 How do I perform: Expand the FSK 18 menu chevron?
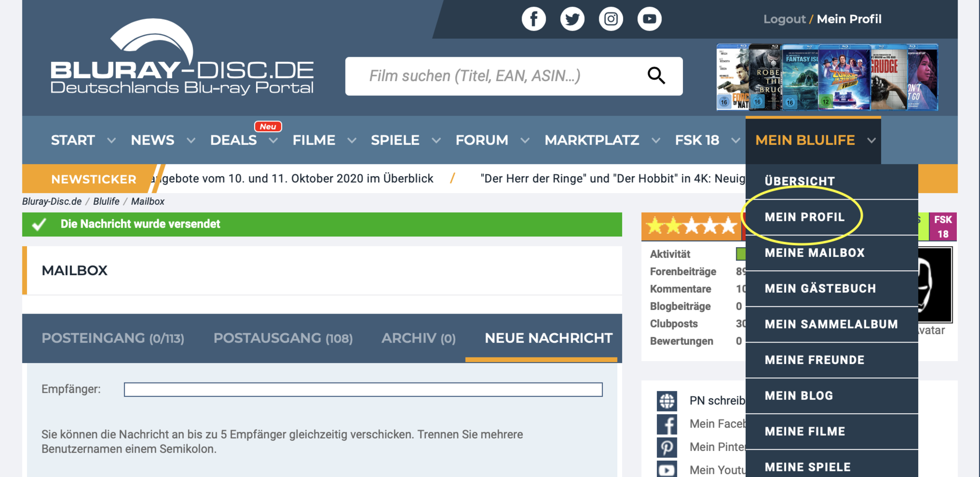point(736,140)
